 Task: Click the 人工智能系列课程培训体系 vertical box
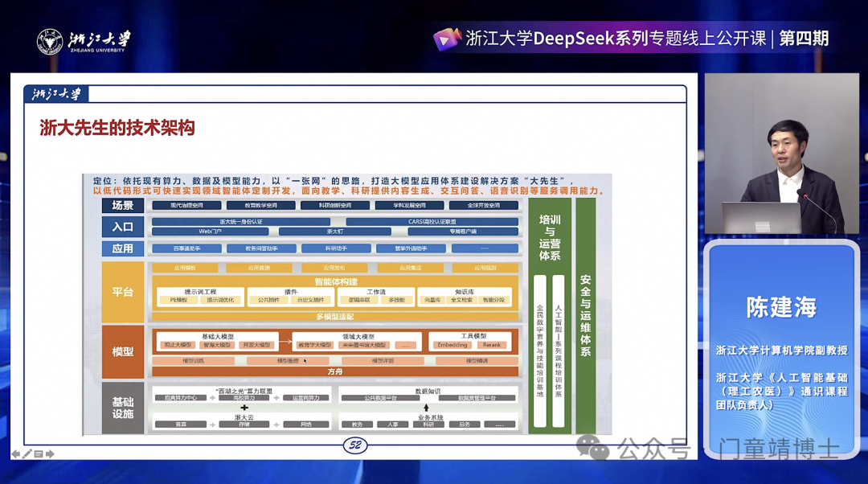click(x=558, y=351)
